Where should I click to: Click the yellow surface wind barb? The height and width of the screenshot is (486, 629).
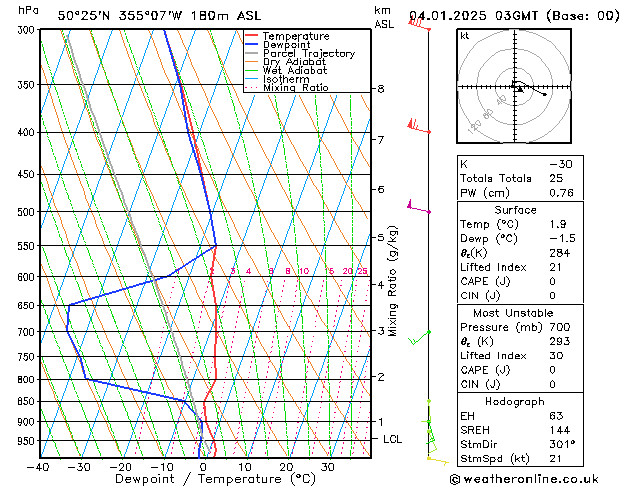(438, 461)
